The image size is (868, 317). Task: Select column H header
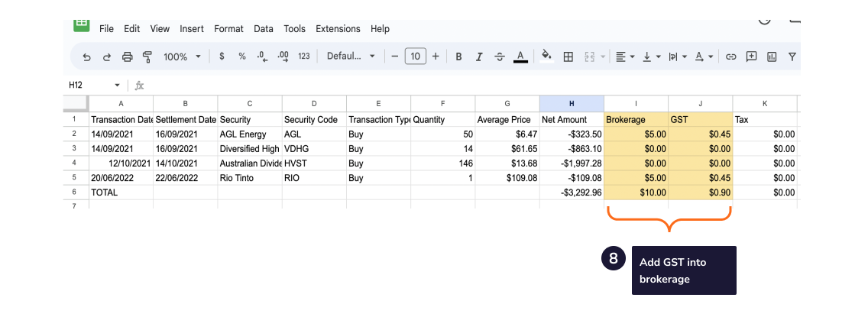point(572,103)
